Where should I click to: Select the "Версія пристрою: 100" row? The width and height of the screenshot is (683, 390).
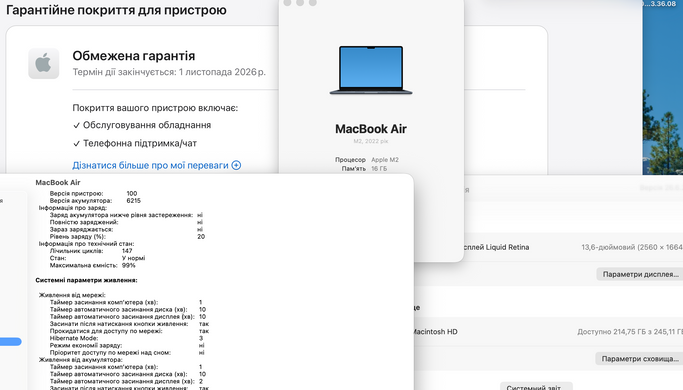coord(93,193)
